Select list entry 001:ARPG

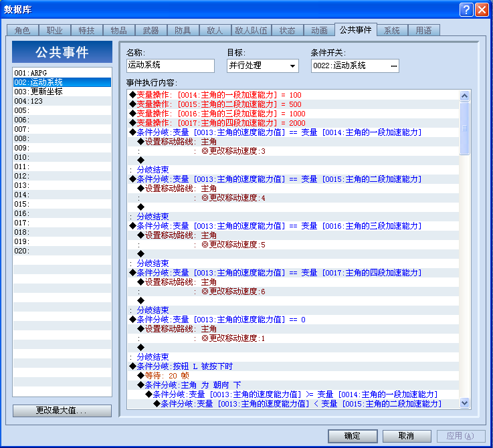pos(62,73)
